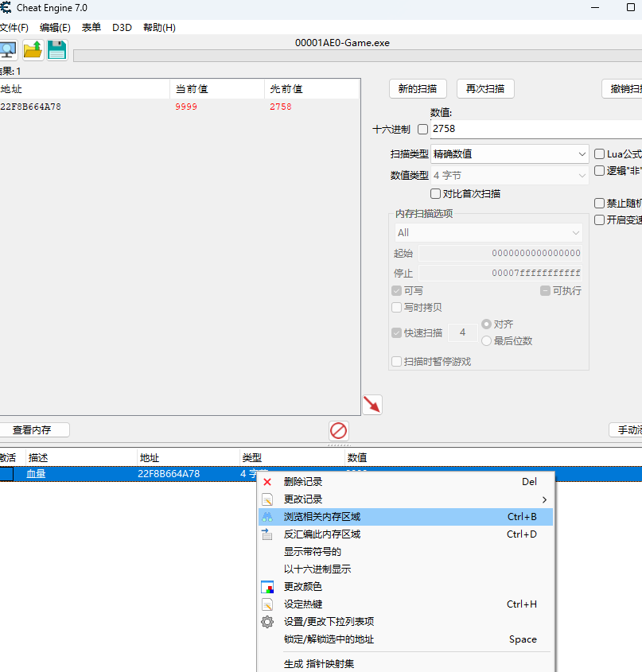Open the 扫描类型 精确数值 dropdown
Image resolution: width=642 pixels, height=672 pixels.
(x=509, y=153)
